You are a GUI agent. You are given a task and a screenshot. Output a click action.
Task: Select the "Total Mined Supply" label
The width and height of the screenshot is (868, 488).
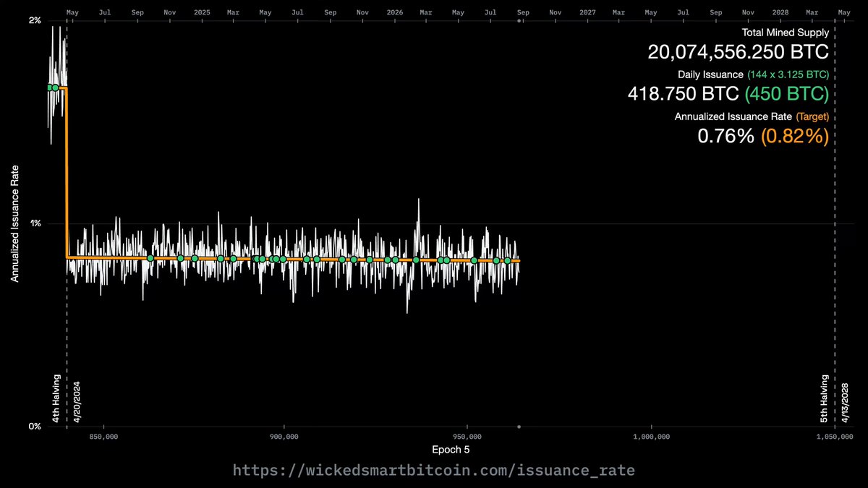click(785, 33)
